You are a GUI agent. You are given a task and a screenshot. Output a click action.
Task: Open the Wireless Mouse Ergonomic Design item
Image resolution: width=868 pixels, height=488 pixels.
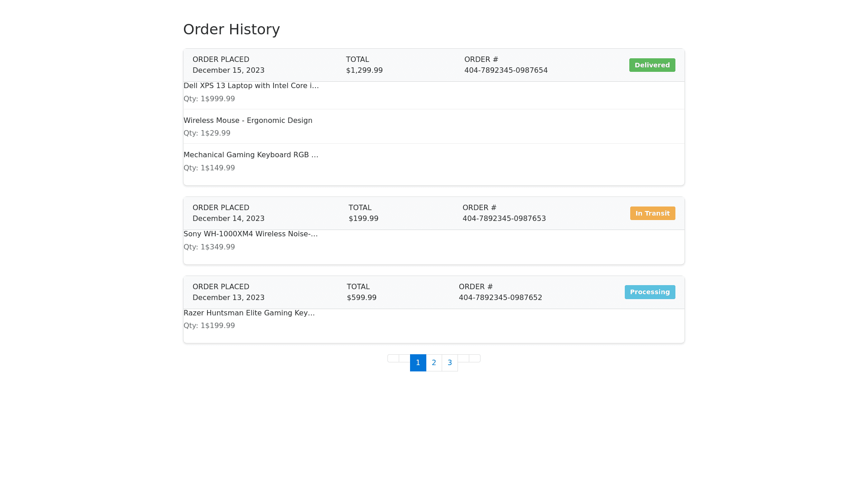pos(248,121)
